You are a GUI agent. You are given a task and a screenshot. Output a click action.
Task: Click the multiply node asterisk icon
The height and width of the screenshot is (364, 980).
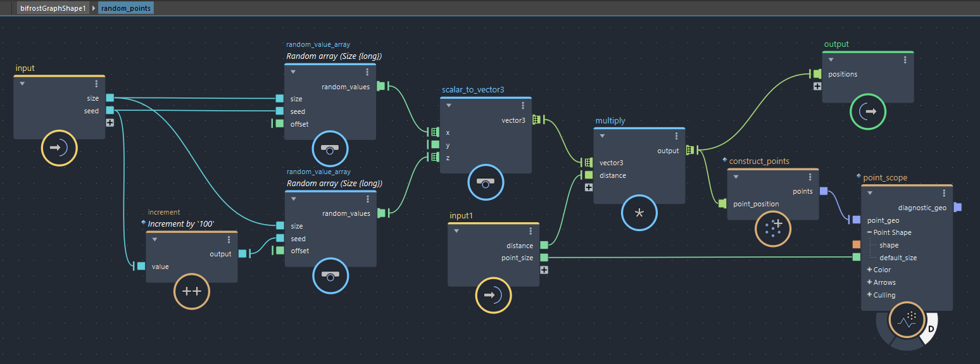pos(639,213)
